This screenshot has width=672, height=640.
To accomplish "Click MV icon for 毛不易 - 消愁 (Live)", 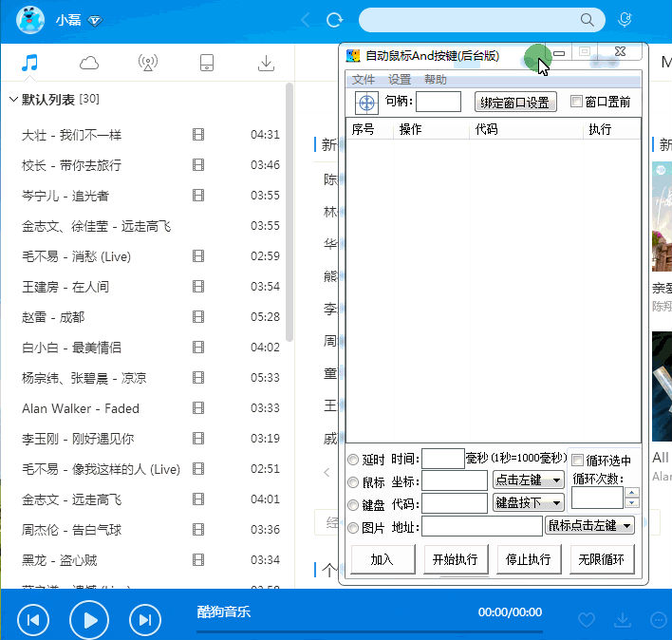I will [198, 256].
